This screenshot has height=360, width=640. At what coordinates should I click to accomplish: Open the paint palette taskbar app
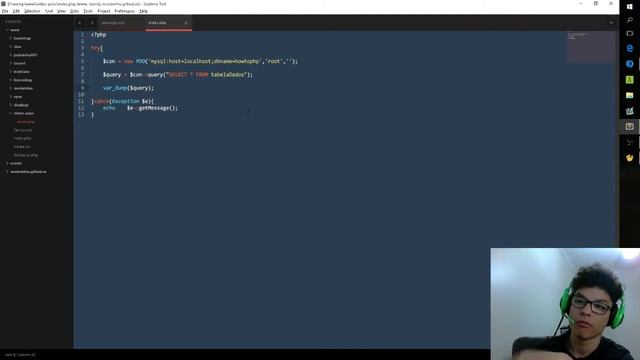click(629, 158)
